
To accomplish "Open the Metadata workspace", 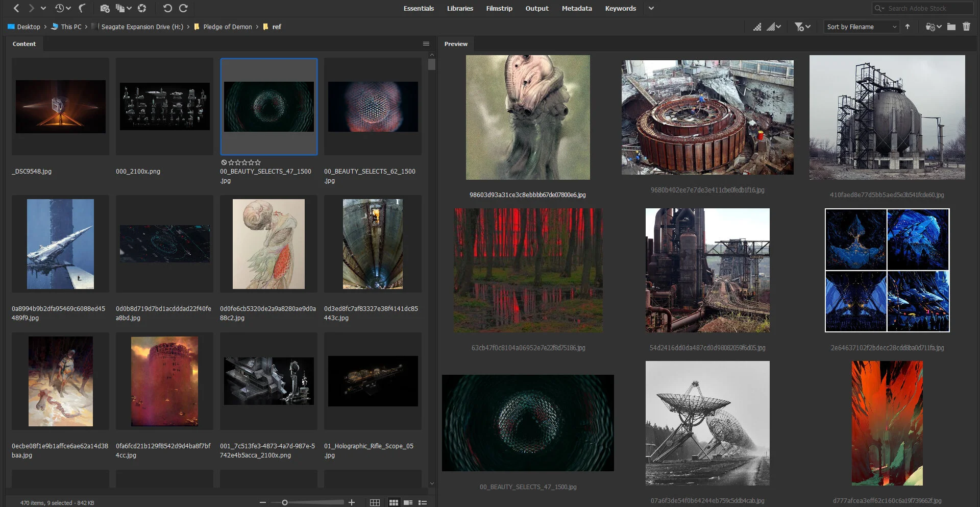I will coord(577,8).
